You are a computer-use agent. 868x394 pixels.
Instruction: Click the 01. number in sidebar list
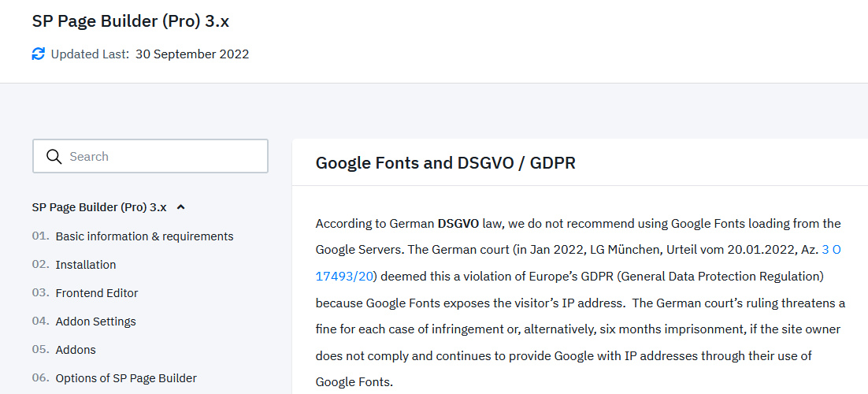41,236
